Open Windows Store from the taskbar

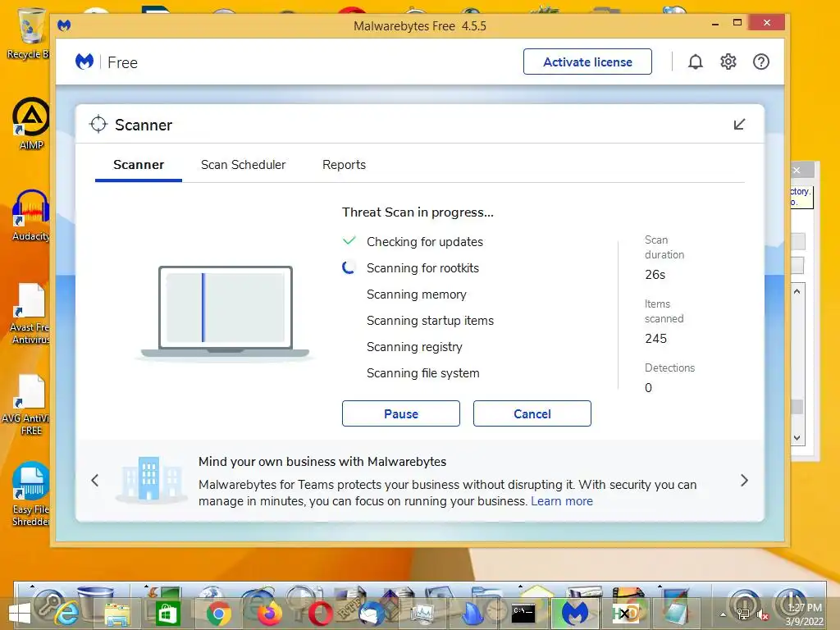(167, 614)
